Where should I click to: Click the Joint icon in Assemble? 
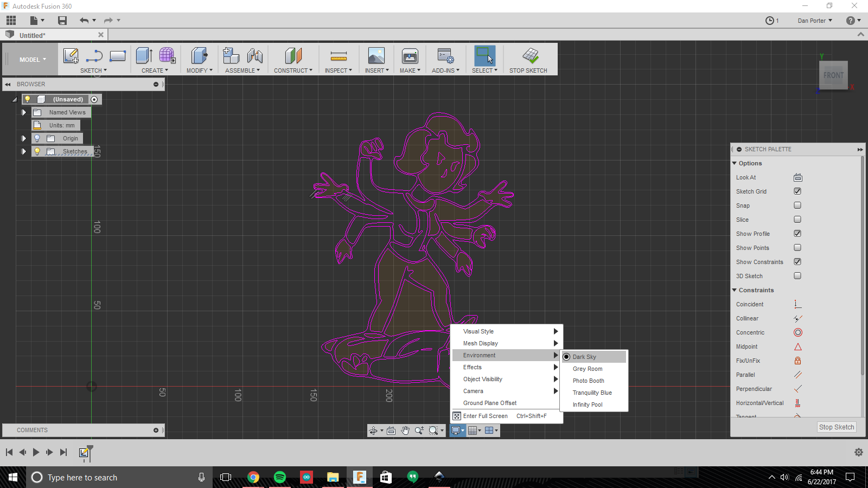point(254,55)
